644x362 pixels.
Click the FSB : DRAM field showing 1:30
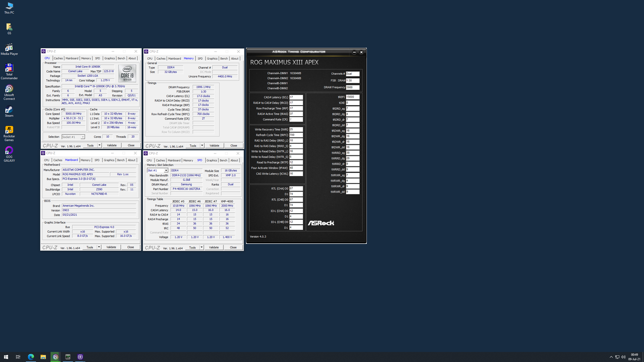(352, 80)
